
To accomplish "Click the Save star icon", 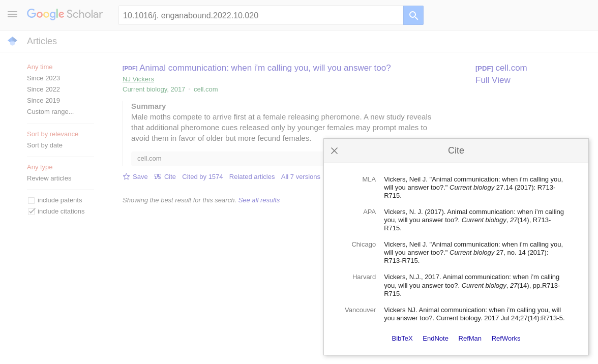I will click(x=127, y=176).
